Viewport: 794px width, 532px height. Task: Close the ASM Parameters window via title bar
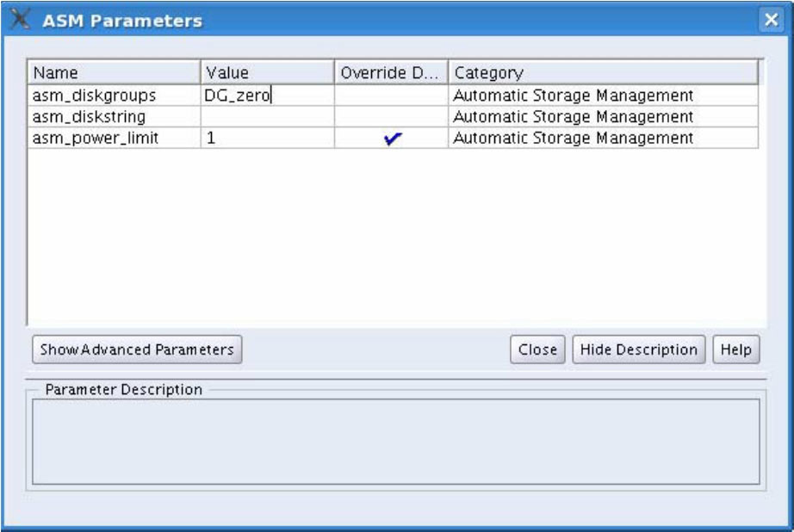(x=772, y=19)
